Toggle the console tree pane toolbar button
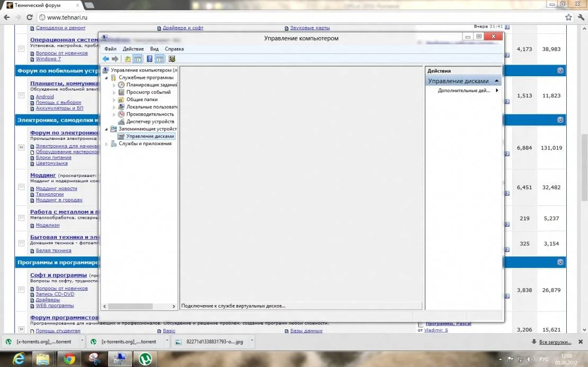The height and width of the screenshot is (367, 588). 138,59
